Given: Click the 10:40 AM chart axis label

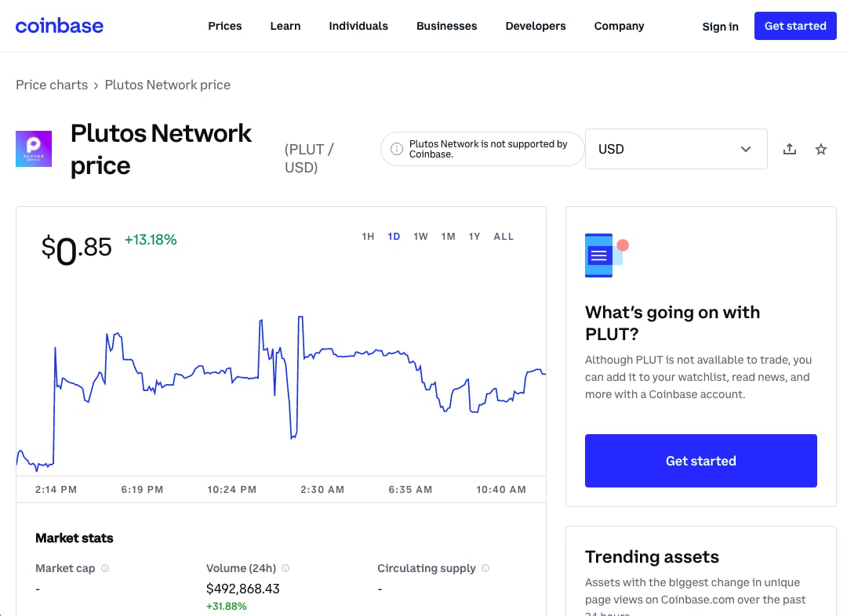Looking at the screenshot, I should [500, 490].
